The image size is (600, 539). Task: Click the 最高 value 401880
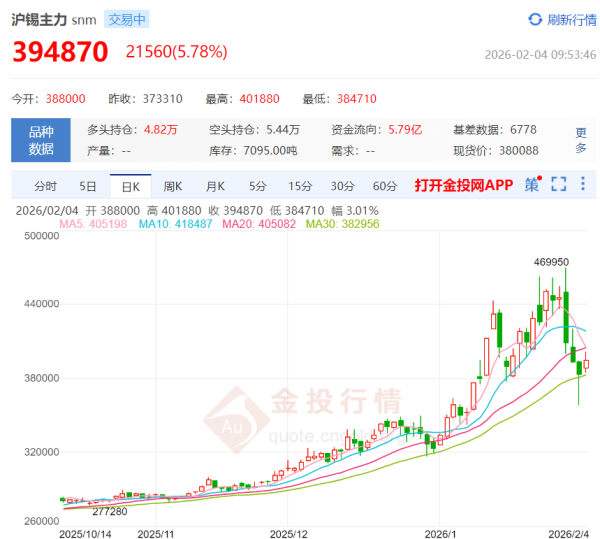259,99
